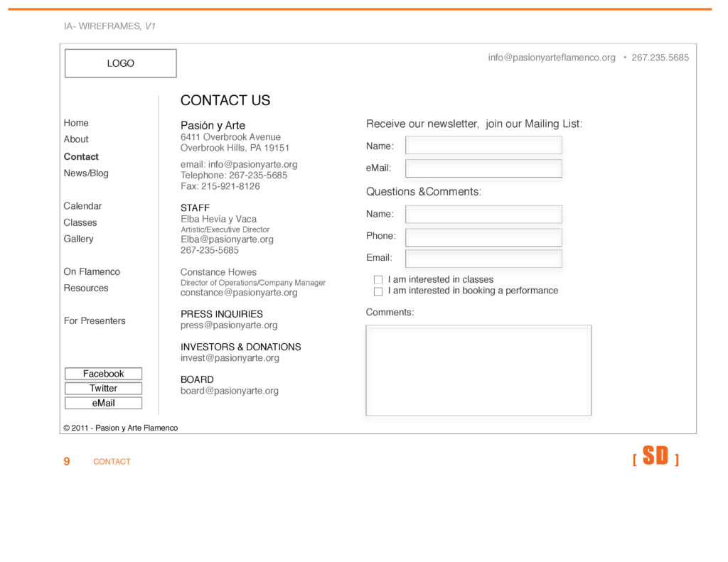Enable 'interested in booking a performance' checkbox
The width and height of the screenshot is (728, 562).
coord(378,291)
